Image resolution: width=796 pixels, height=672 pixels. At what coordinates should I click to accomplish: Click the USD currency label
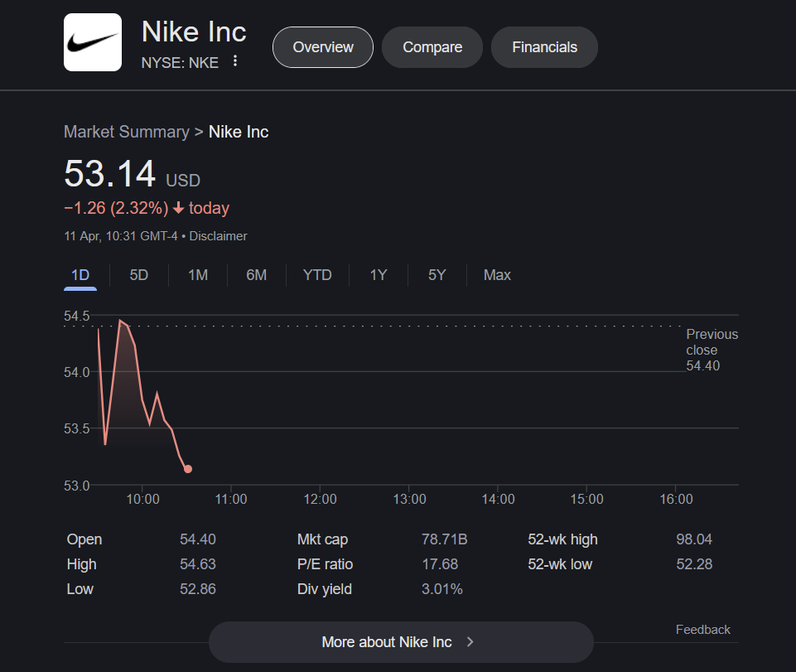pyautogui.click(x=183, y=181)
